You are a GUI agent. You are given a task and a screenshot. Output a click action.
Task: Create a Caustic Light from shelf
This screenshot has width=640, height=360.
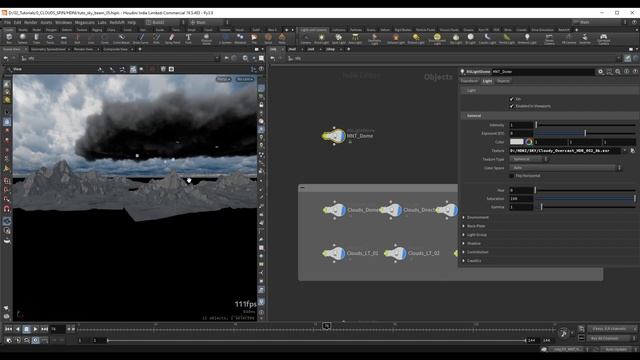tap(487, 39)
